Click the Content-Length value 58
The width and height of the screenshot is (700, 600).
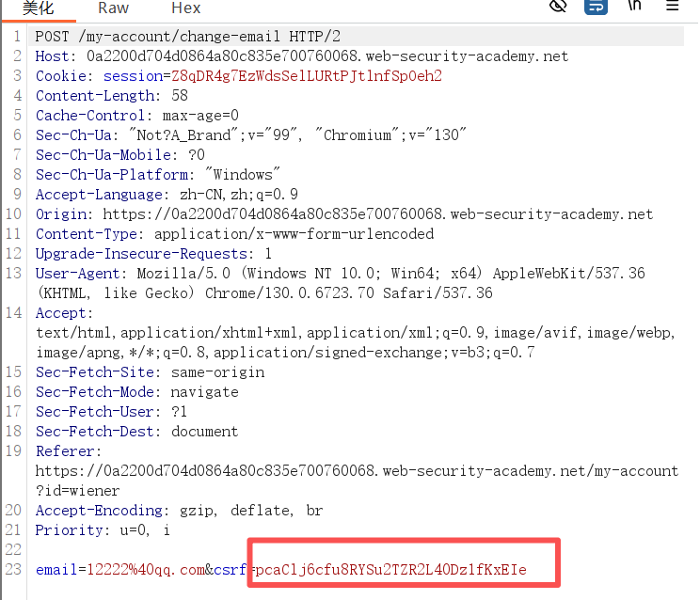pos(179,96)
